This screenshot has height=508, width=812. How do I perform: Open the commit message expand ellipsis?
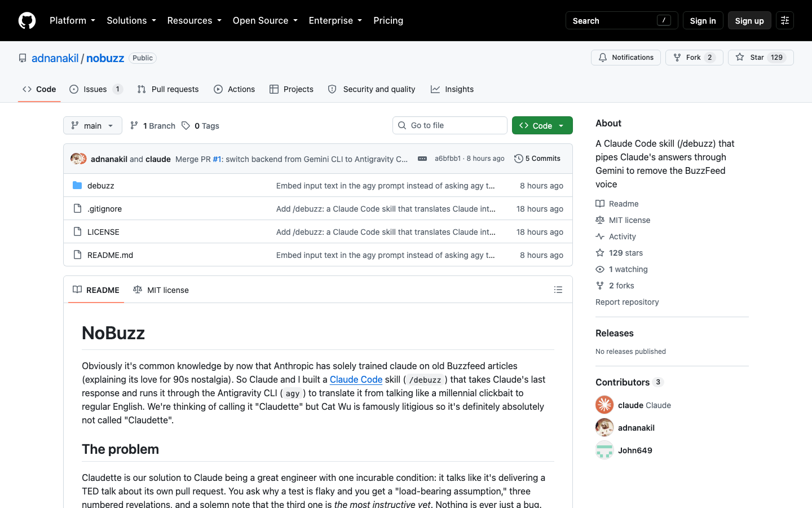(x=422, y=159)
